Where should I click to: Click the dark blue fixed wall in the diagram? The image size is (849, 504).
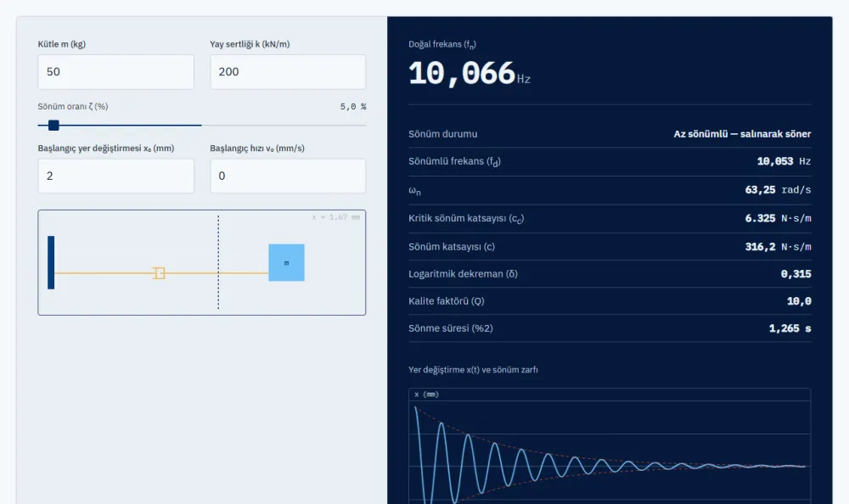(51, 262)
